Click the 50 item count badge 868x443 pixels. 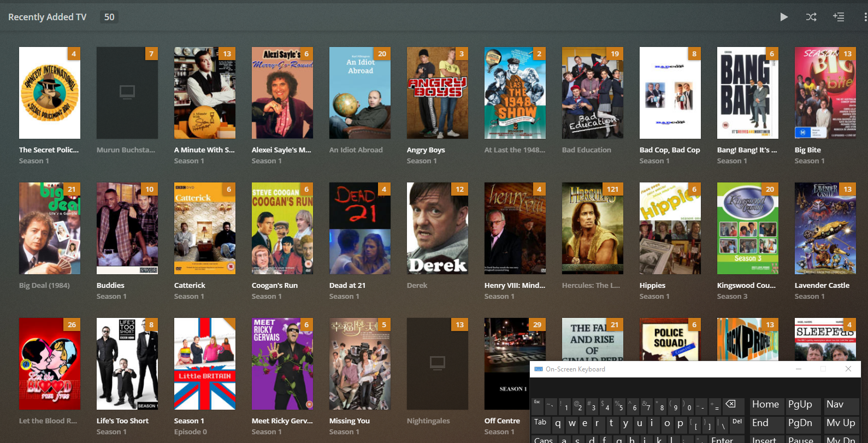point(109,17)
